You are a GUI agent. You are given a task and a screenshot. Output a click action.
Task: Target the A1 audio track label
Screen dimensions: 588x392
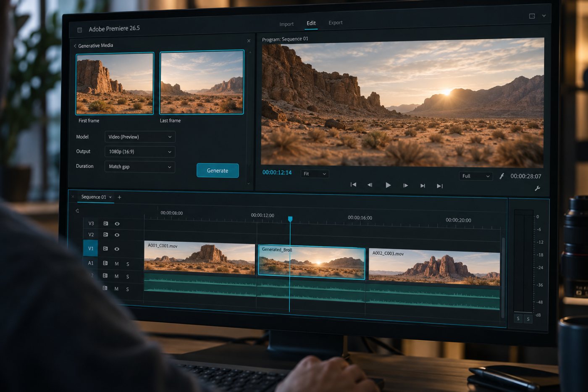[91, 263]
